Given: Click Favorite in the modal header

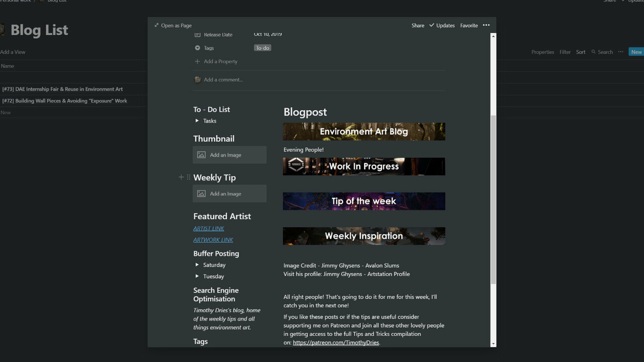Looking at the screenshot, I should 469,25.
